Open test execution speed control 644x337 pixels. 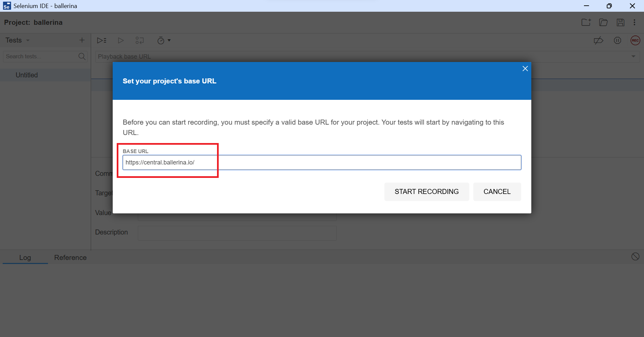(x=164, y=41)
